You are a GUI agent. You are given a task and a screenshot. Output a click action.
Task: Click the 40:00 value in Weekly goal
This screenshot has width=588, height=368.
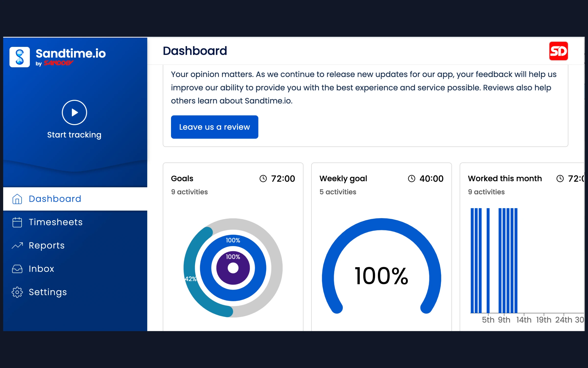tap(431, 179)
